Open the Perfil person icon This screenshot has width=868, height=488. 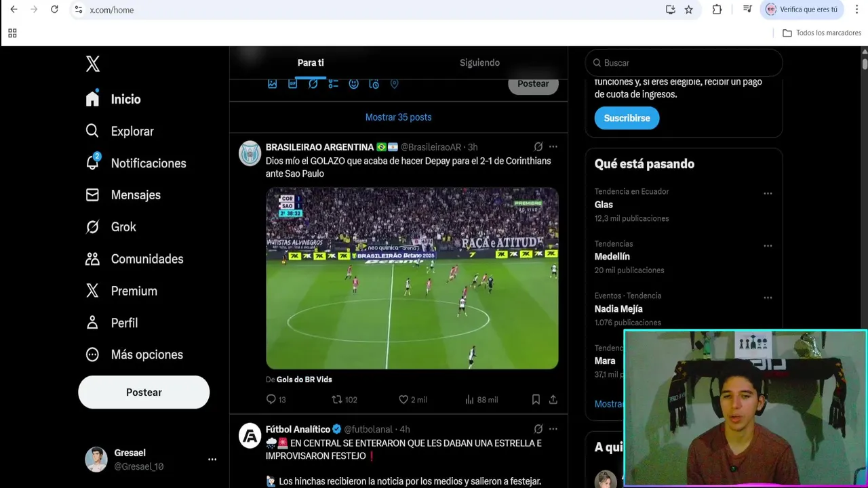coord(92,323)
